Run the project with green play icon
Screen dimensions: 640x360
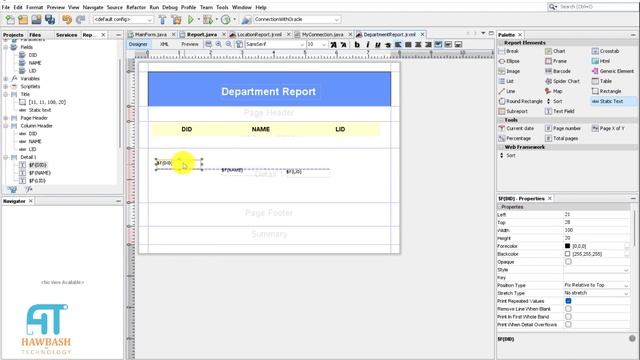(x=191, y=19)
